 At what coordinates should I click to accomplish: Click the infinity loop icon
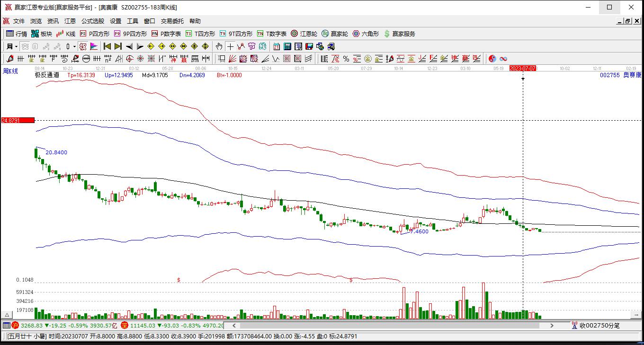[503, 59]
